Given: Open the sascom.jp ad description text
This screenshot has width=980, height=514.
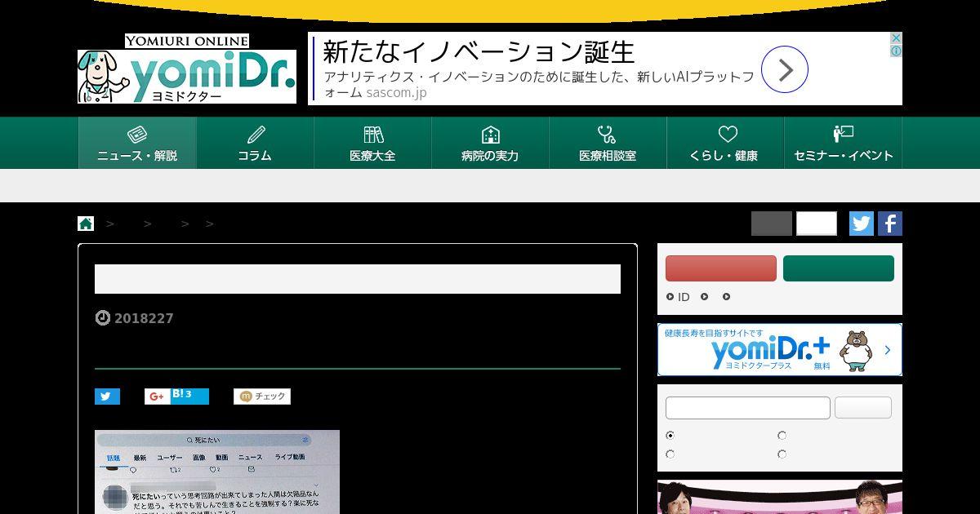Looking at the screenshot, I should click(539, 85).
